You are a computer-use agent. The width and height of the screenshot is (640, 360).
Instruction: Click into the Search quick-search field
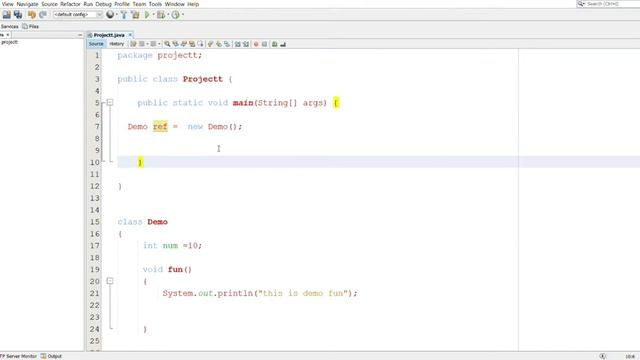point(612,4)
